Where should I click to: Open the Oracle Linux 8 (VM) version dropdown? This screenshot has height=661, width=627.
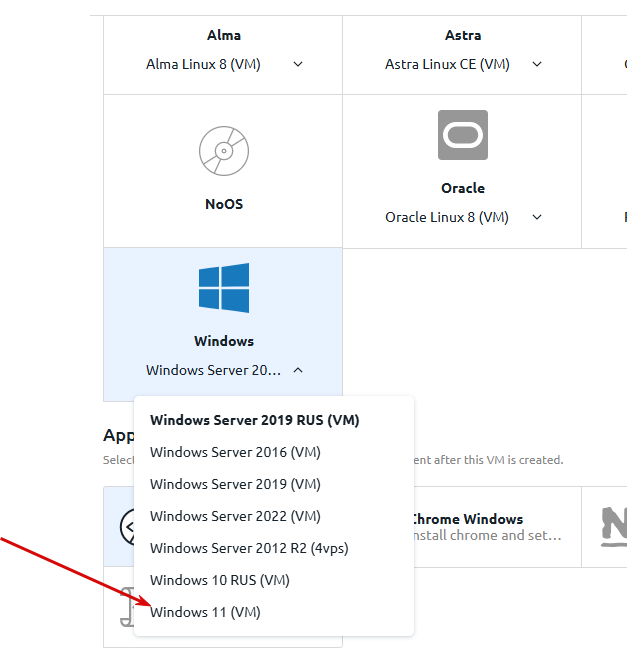537,217
